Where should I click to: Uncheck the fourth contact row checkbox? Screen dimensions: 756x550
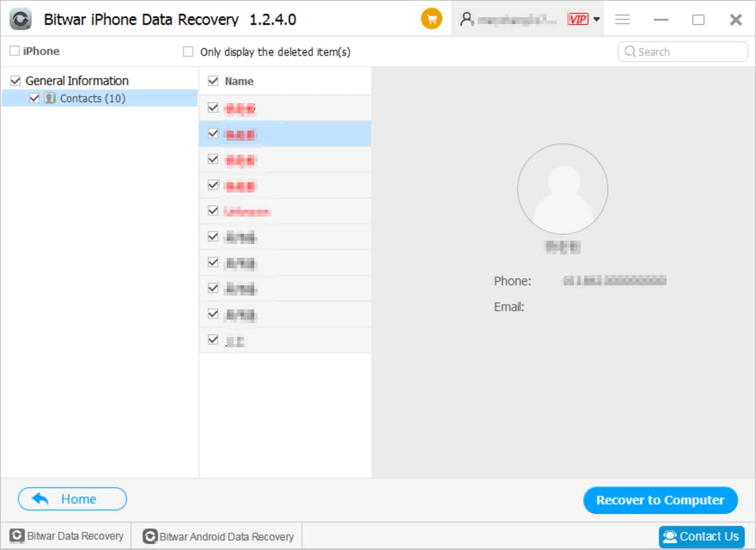click(213, 184)
